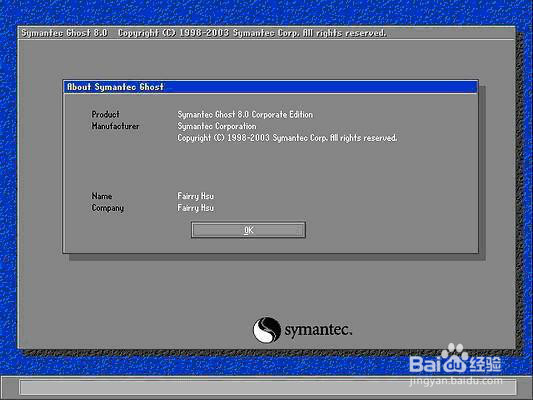This screenshot has width=533, height=400.
Task: Click 'Fairry Hsu' value beside Company
Action: tap(195, 208)
